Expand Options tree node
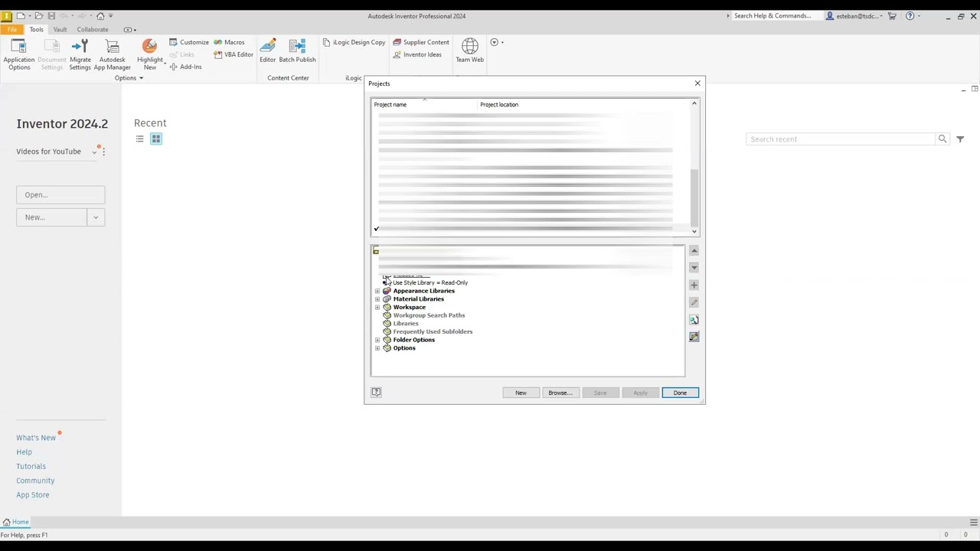This screenshot has width=980, height=551. point(377,348)
